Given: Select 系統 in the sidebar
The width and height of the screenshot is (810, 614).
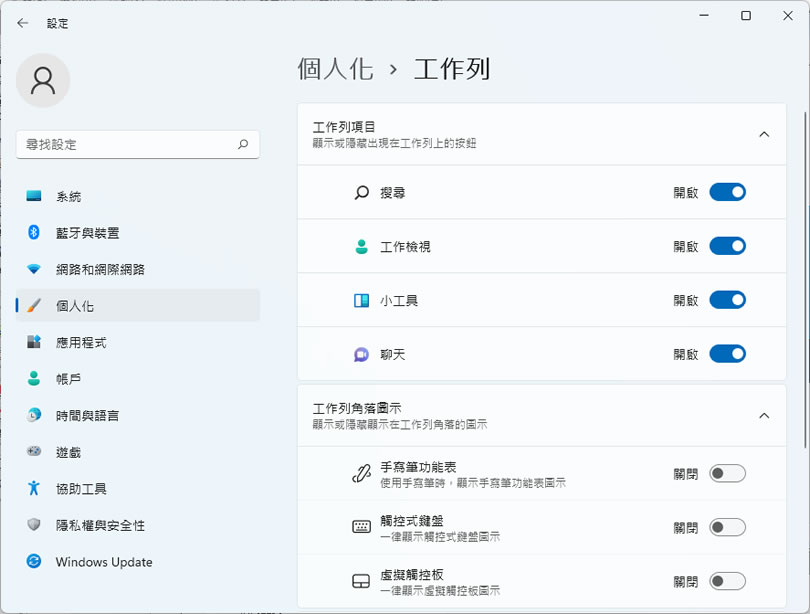Looking at the screenshot, I should (x=69, y=197).
